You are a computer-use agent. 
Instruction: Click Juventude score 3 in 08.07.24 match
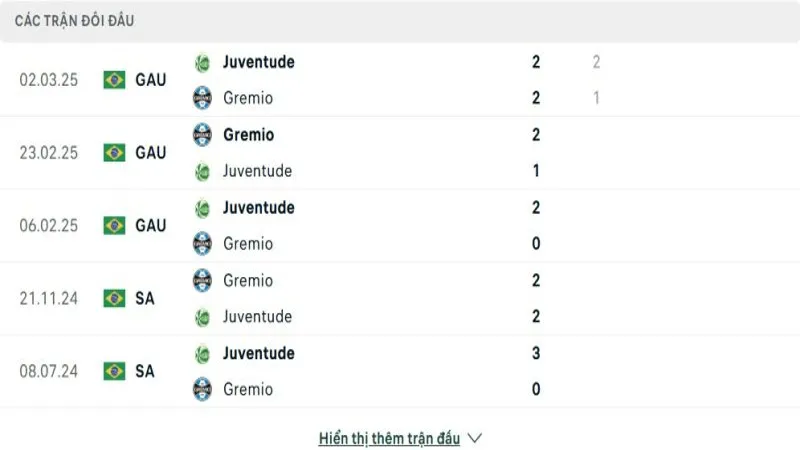[x=537, y=354]
